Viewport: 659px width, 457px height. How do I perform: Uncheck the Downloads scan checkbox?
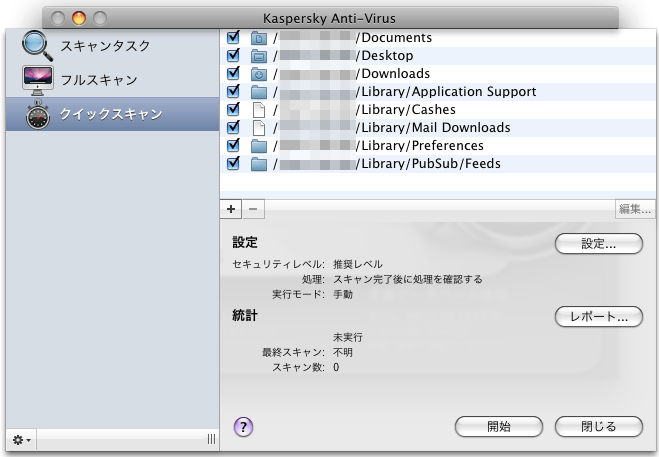[x=233, y=73]
